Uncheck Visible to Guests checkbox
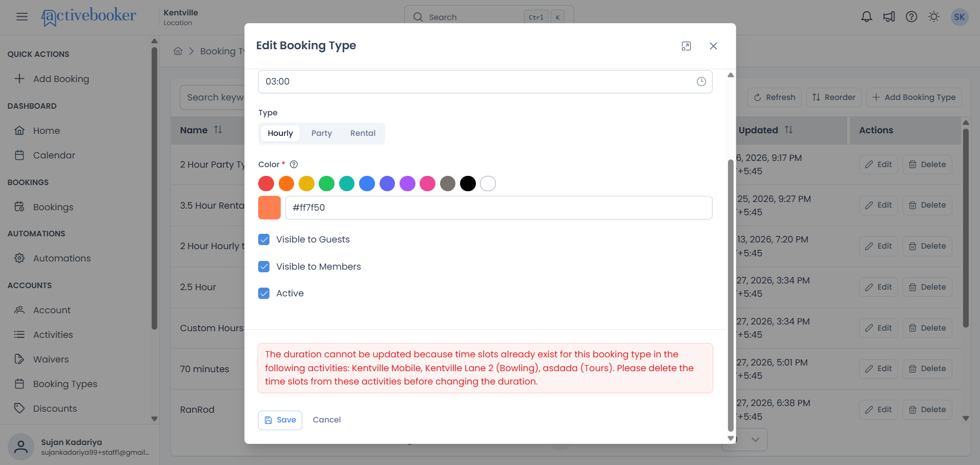Image resolution: width=980 pixels, height=465 pixels. (x=264, y=239)
